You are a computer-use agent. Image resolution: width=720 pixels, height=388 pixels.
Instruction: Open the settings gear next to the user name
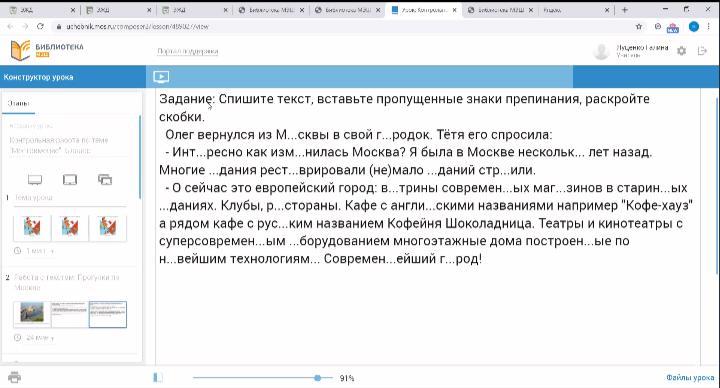(681, 51)
